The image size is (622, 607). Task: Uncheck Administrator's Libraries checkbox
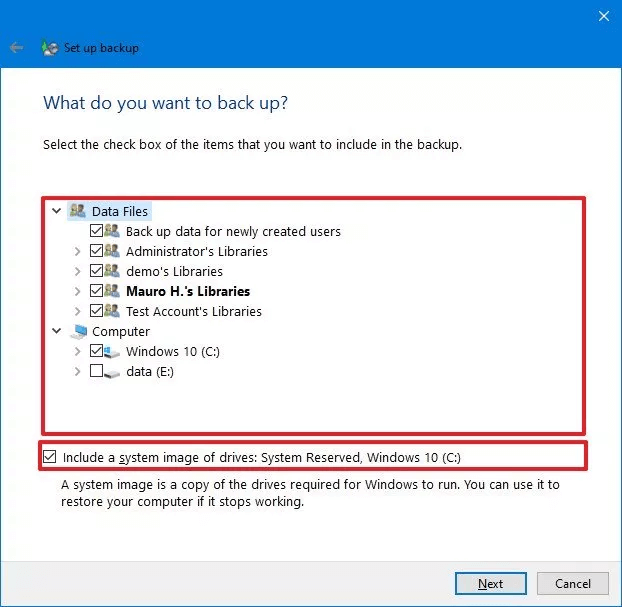point(96,250)
